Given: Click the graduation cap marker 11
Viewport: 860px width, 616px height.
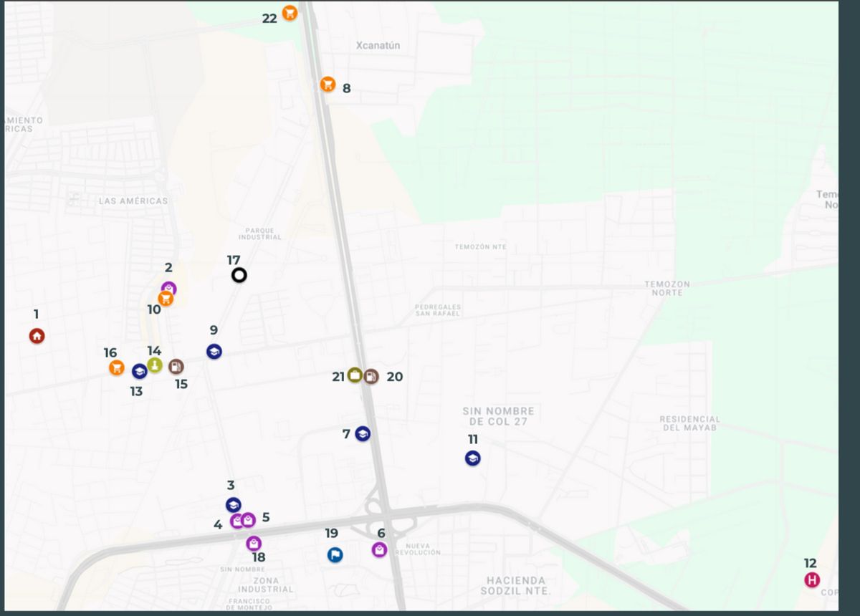Looking at the screenshot, I should pos(472,458).
